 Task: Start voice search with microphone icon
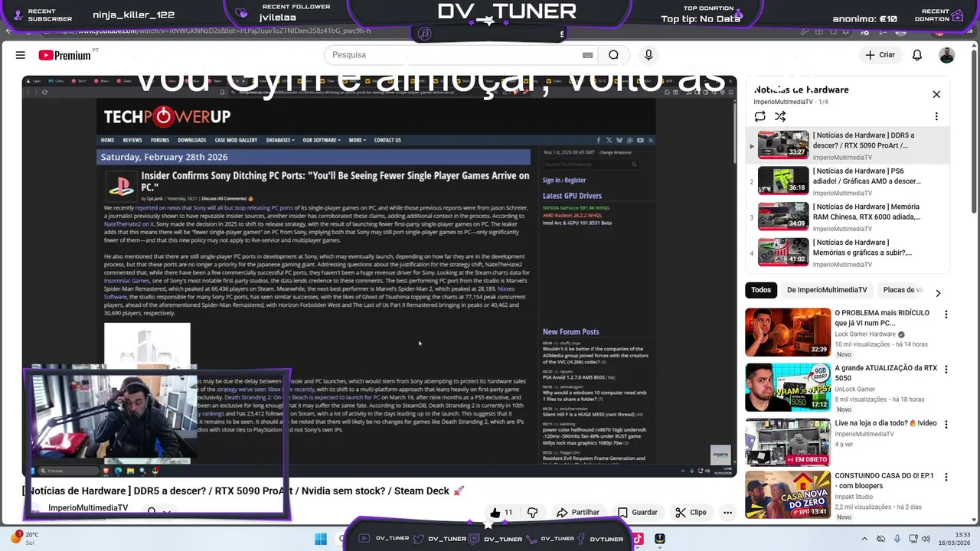click(x=648, y=55)
